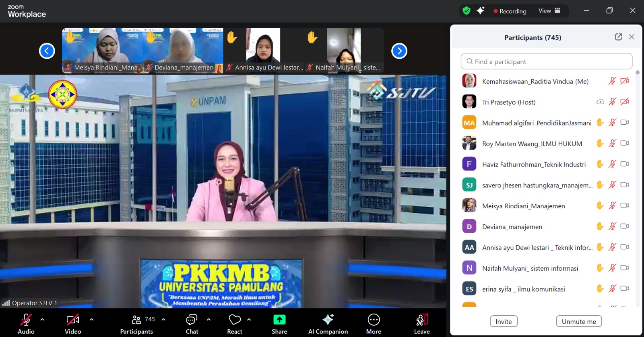Image resolution: width=644 pixels, height=337 pixels.
Task: Expand chat options arrow beside Chat
Action: pos(208,319)
